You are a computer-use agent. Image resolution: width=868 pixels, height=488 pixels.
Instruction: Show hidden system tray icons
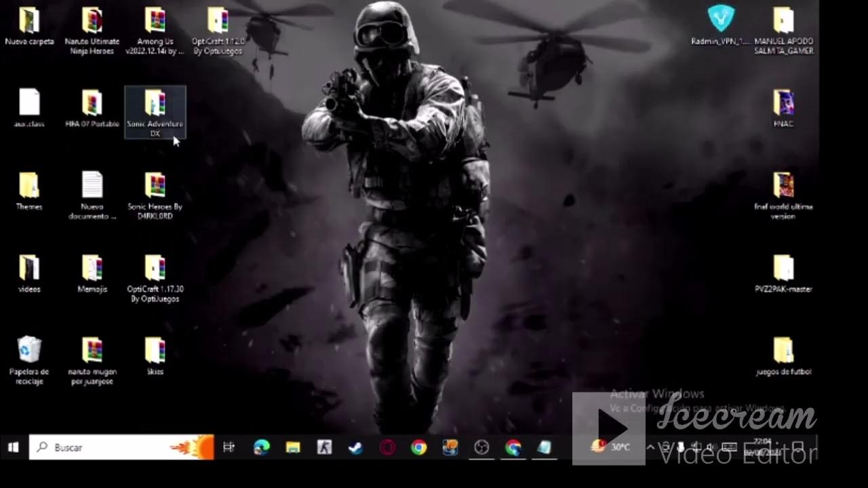[x=650, y=447]
